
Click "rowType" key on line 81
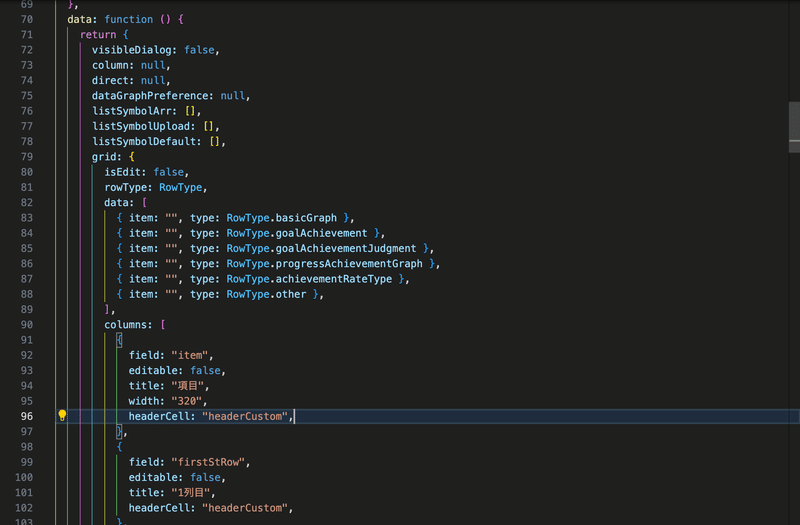point(125,188)
